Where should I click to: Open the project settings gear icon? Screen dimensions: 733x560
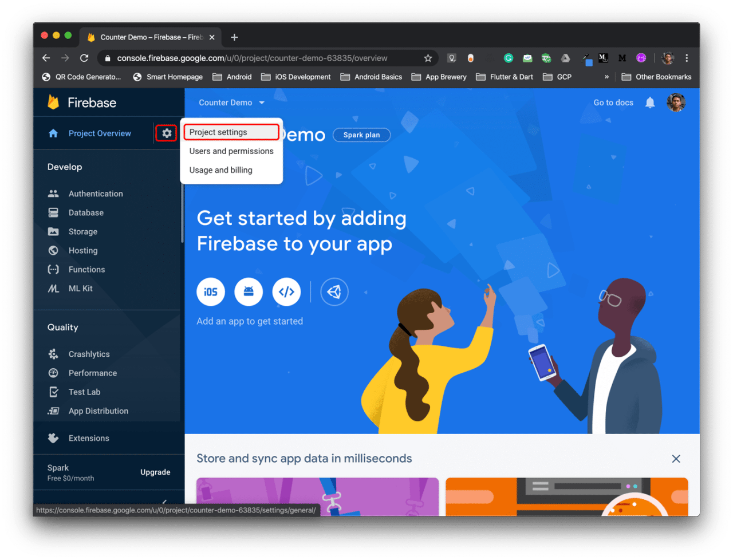pos(167,133)
